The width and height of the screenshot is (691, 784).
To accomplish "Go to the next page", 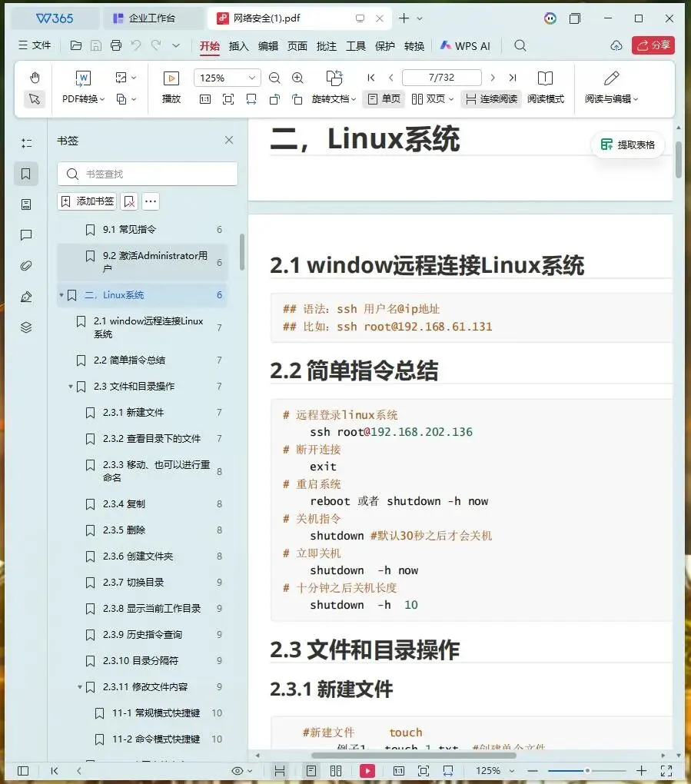I will pyautogui.click(x=493, y=78).
